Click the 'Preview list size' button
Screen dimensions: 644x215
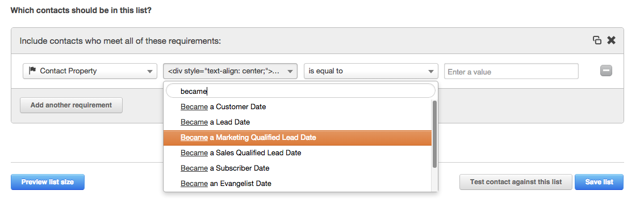click(x=48, y=182)
